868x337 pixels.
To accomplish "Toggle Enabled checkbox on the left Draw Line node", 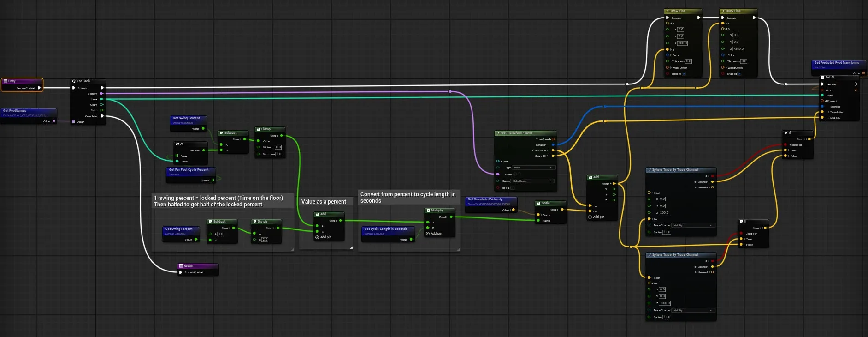I will (684, 74).
